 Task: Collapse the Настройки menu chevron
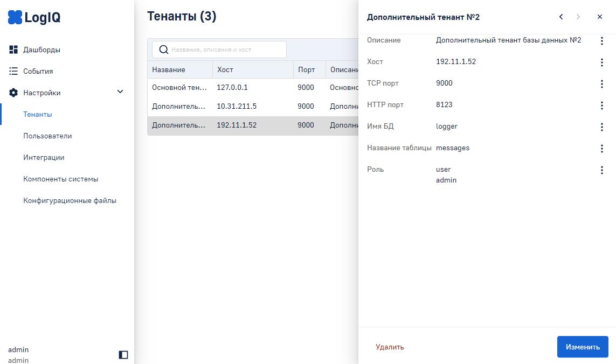pos(120,92)
